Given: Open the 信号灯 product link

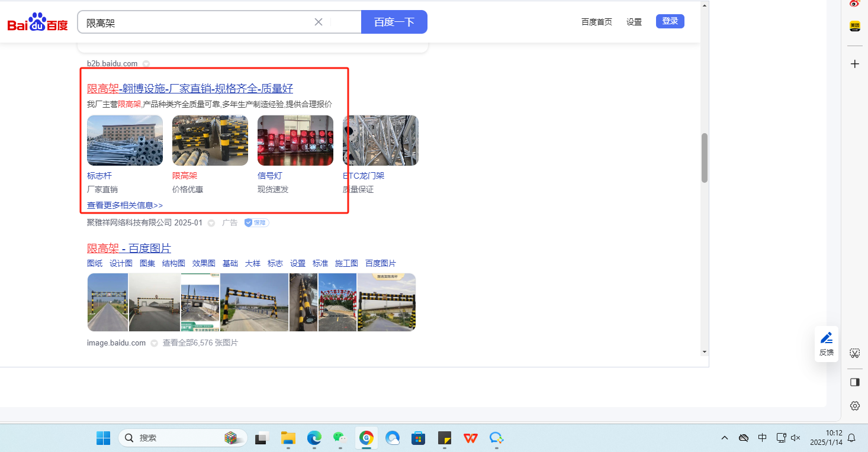Looking at the screenshot, I should [270, 176].
